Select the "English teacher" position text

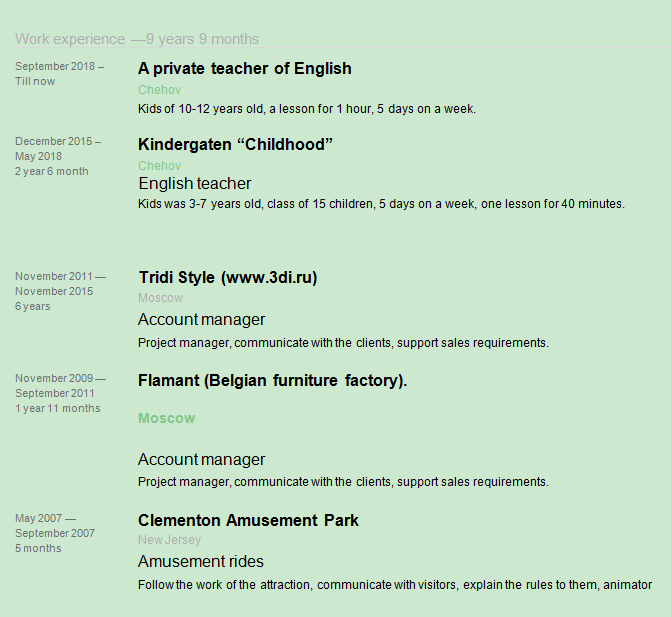coord(195,184)
